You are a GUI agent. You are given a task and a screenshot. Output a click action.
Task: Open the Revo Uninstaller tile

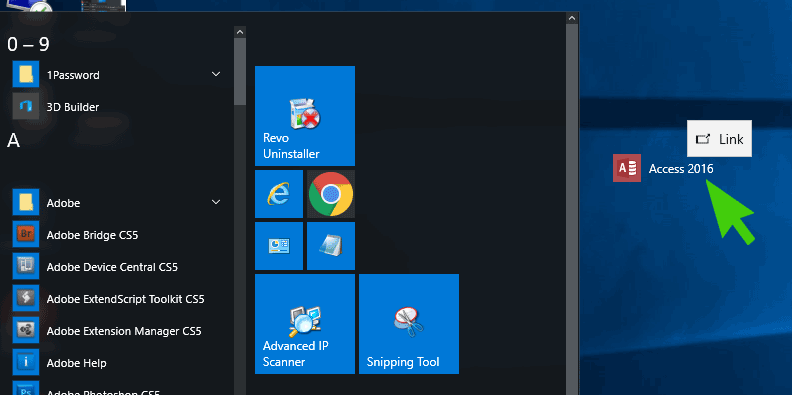(305, 116)
